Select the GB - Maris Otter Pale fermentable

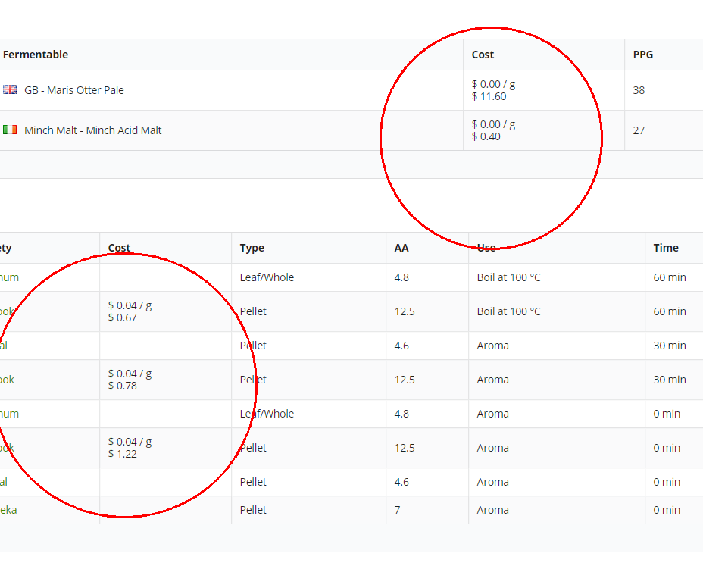point(73,90)
